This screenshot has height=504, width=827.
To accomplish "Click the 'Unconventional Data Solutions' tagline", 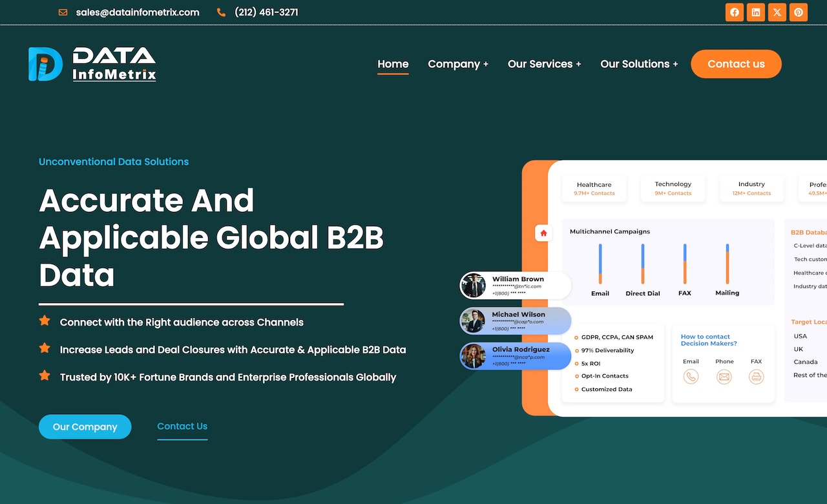I will (114, 162).
